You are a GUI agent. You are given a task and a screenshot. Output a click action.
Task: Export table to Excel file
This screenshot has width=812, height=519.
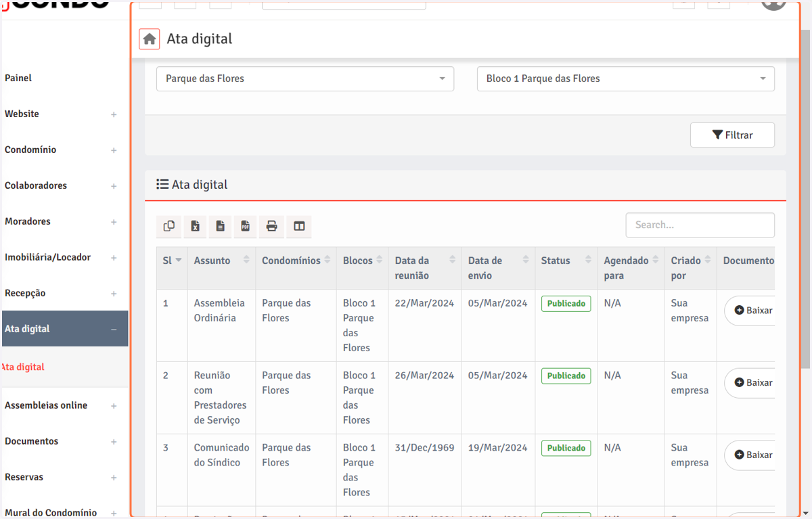point(195,226)
